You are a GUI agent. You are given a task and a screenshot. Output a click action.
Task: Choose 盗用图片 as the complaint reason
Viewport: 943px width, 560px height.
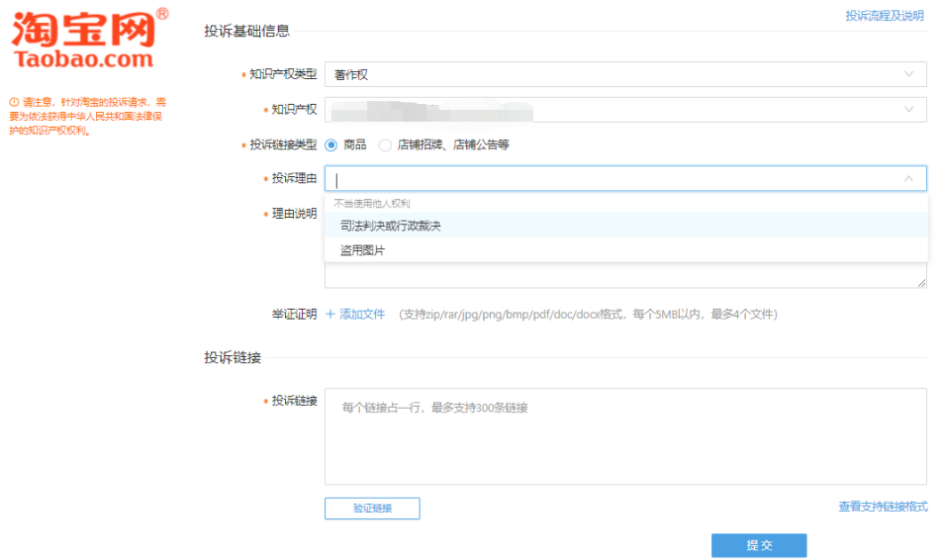pos(362,250)
